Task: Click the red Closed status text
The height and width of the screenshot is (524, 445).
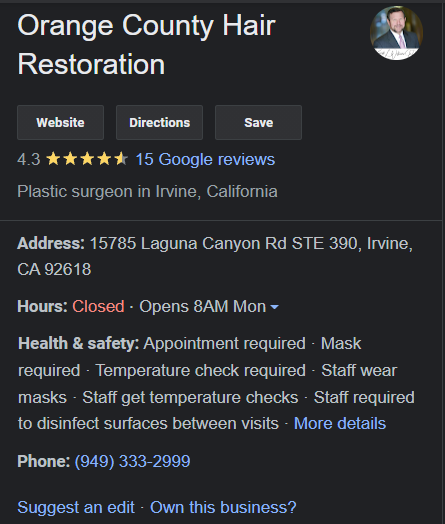Action: click(x=98, y=306)
